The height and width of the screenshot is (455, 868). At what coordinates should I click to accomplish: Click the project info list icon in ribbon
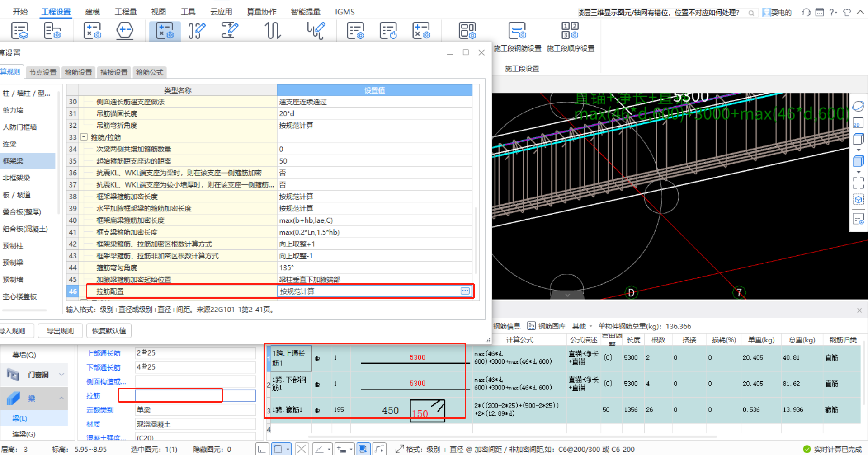click(x=19, y=31)
